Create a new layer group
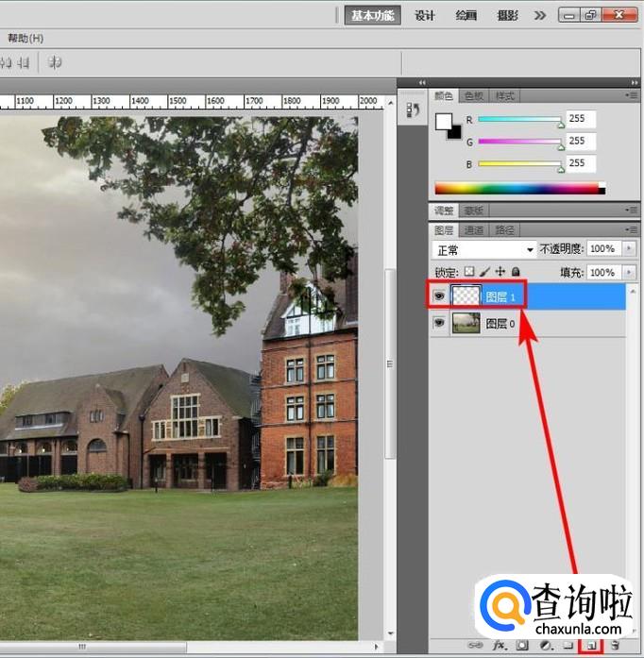The image size is (644, 658). pos(568,646)
